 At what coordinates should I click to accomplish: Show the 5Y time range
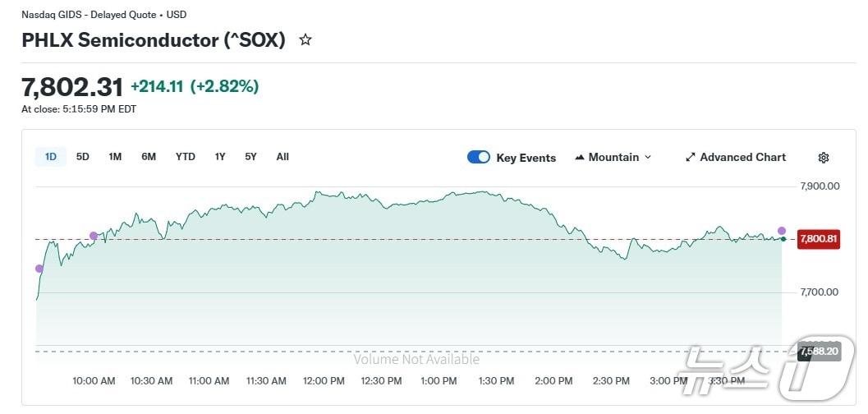click(x=250, y=157)
